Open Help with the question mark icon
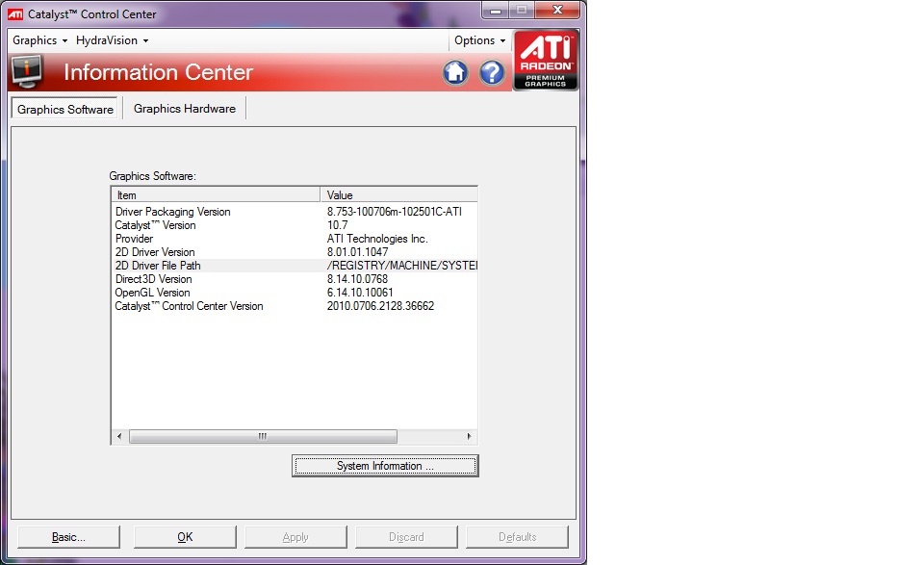Image resolution: width=924 pixels, height=565 pixels. click(492, 72)
